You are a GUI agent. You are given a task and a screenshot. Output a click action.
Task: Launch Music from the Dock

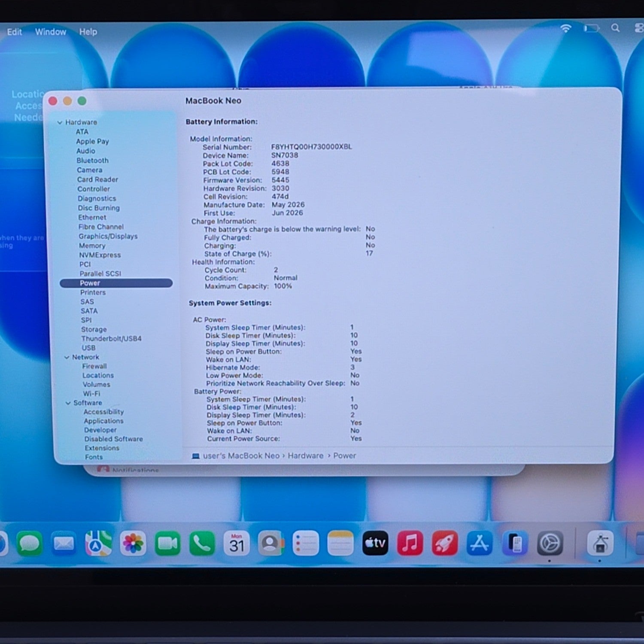(410, 544)
